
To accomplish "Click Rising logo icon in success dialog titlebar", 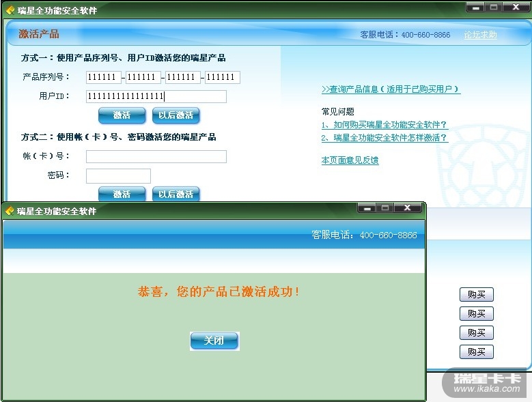I will [10, 211].
